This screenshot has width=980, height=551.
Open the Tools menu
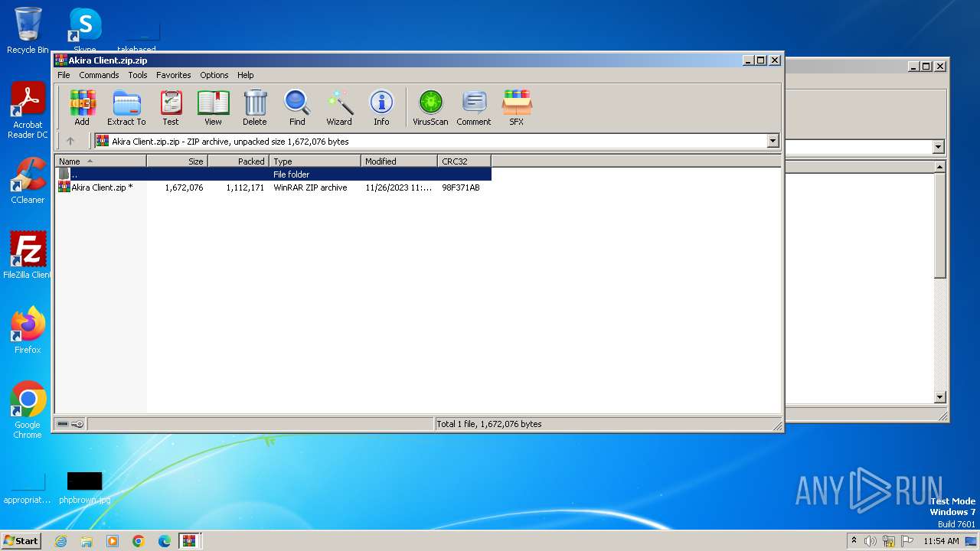pyautogui.click(x=138, y=75)
